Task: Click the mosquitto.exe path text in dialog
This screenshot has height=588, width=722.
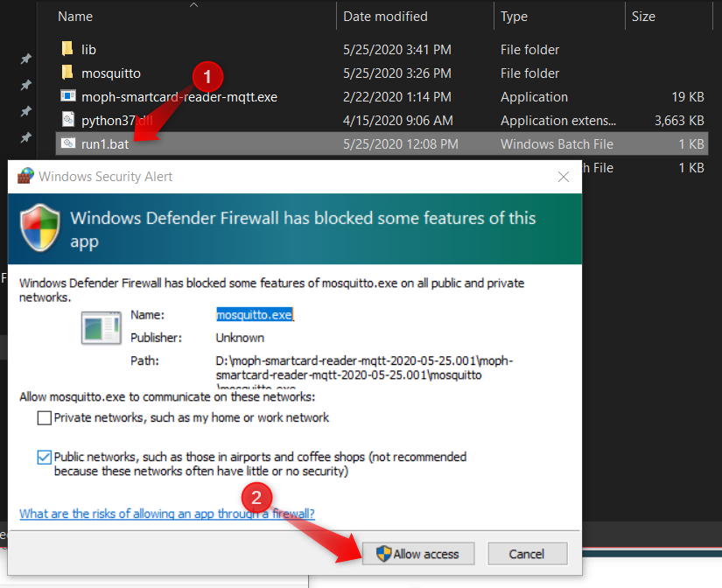Action: [x=364, y=373]
